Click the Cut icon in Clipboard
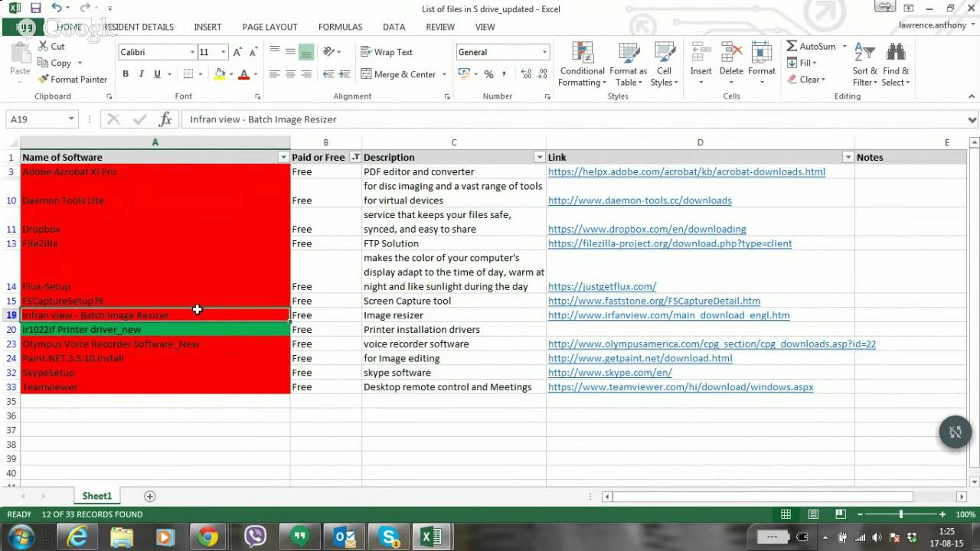Screen dimensions: 980x551 click(43, 47)
